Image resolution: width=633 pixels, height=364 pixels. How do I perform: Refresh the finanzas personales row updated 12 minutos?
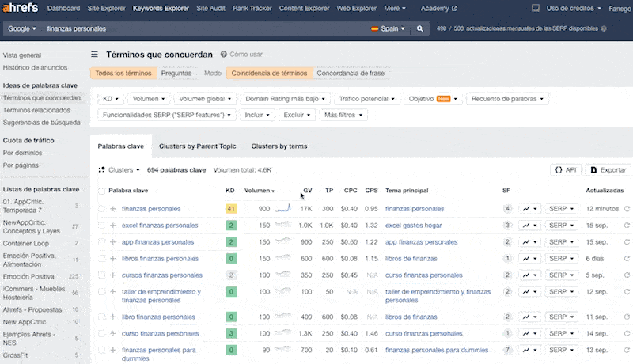pyautogui.click(x=627, y=209)
